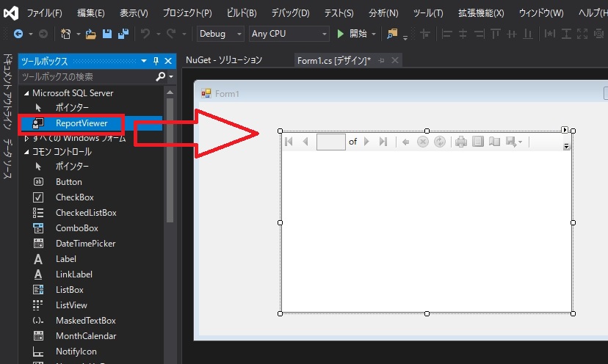Open the 表示(V) menu
The height and width of the screenshot is (364, 608).
click(x=134, y=13)
